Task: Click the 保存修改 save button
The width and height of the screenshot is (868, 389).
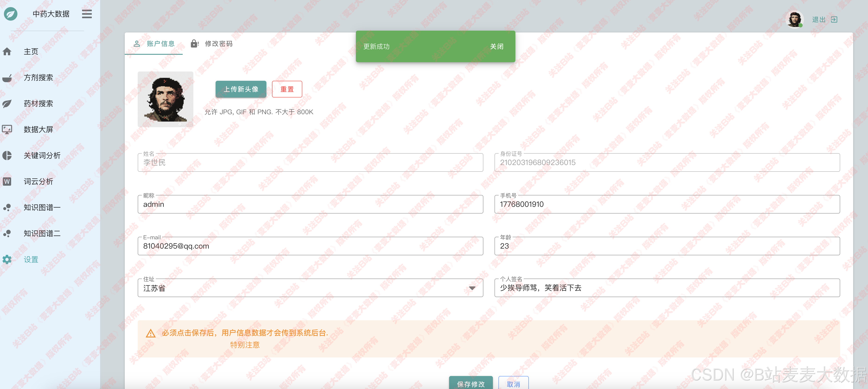Action: pyautogui.click(x=471, y=384)
